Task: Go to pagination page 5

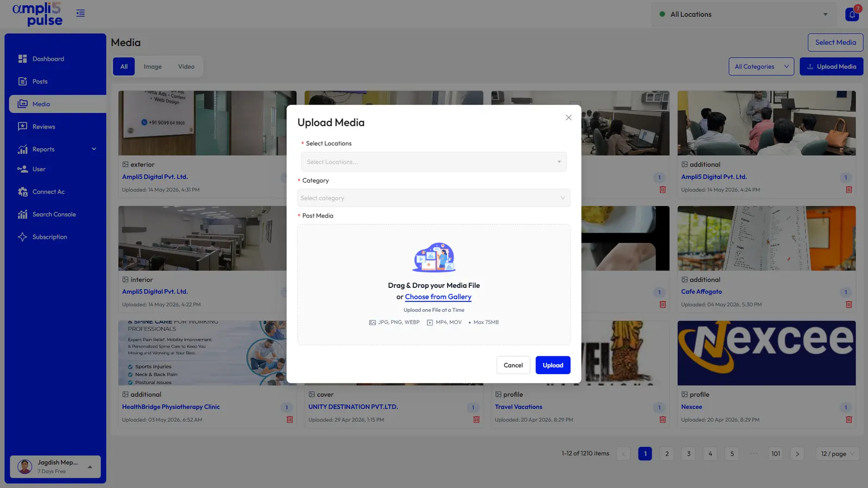Action: (732, 454)
